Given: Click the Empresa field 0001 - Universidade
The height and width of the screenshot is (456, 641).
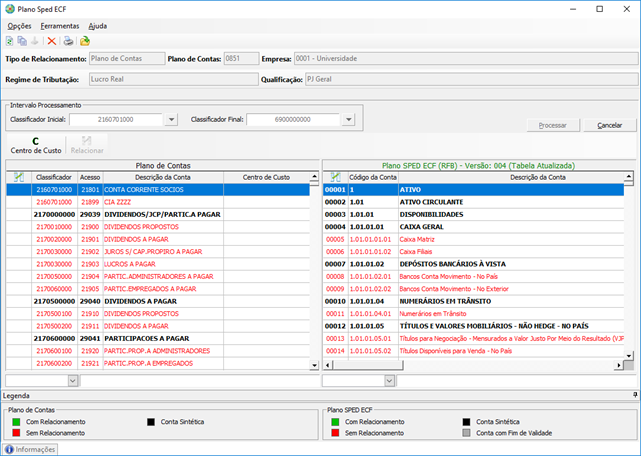Looking at the screenshot, I should (x=466, y=58).
